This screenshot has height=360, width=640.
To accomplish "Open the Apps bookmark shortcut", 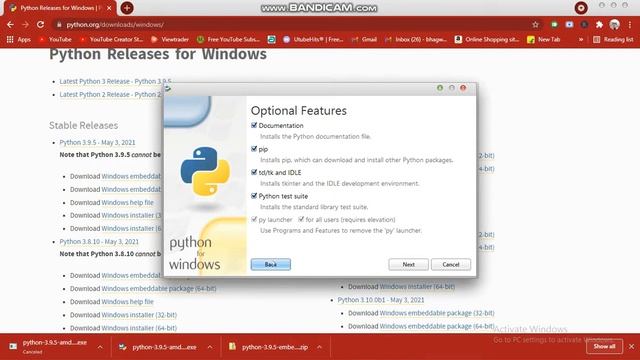I will pyautogui.click(x=19, y=40).
